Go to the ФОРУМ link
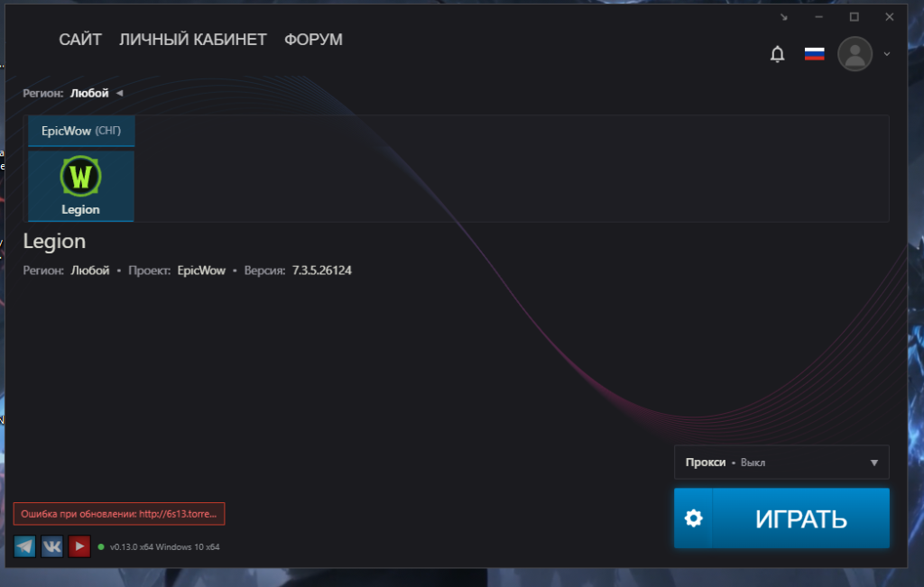 click(313, 40)
